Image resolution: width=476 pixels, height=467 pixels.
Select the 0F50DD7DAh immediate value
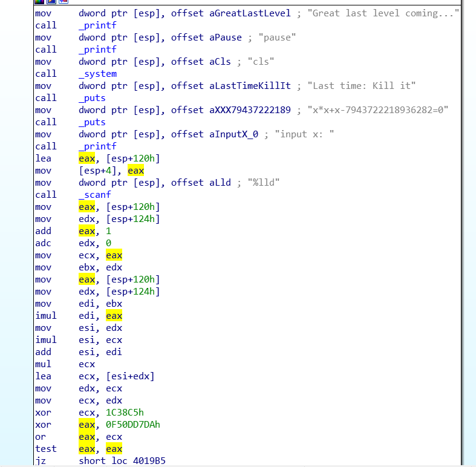tap(133, 425)
